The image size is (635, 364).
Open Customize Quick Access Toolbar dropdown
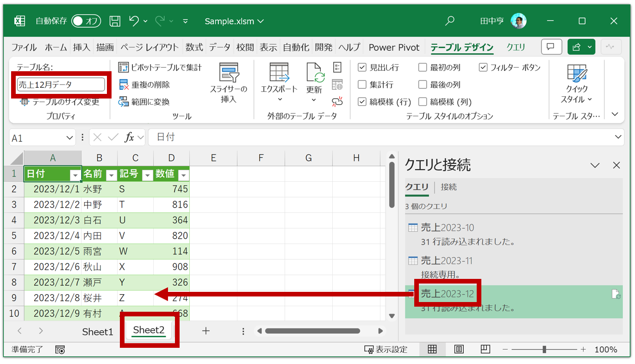[x=186, y=21]
